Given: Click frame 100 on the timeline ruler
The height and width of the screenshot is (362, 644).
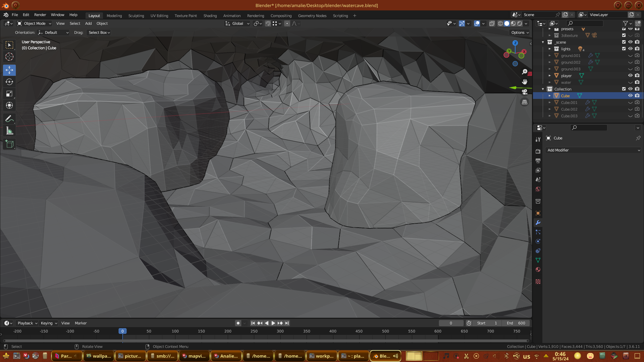Looking at the screenshot, I should point(175,331).
